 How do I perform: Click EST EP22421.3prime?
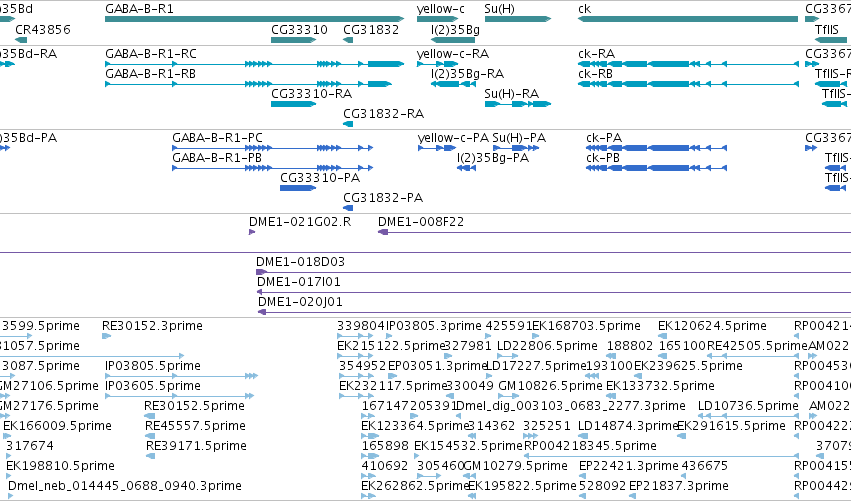tap(628, 466)
